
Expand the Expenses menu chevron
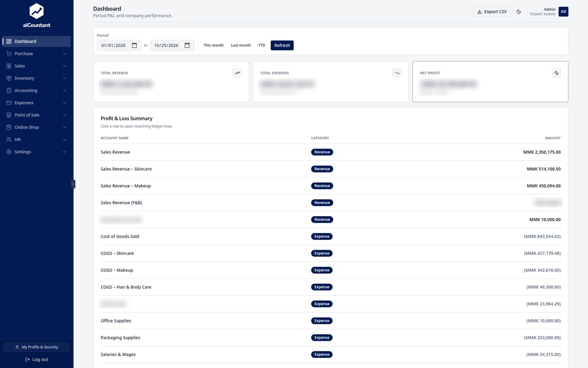(x=64, y=103)
